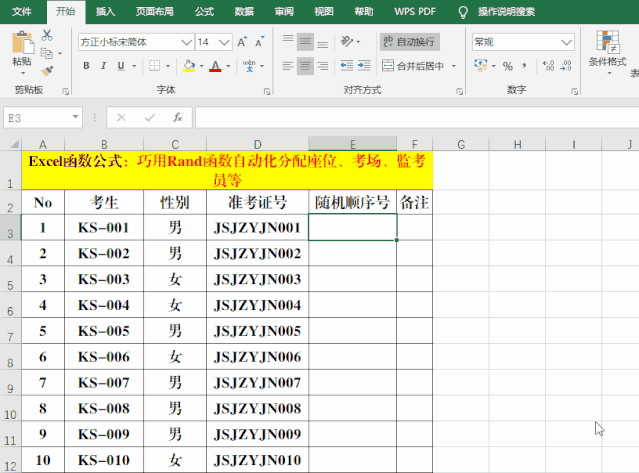
Task: Open the 公式 (Formulas) tab
Action: click(204, 12)
